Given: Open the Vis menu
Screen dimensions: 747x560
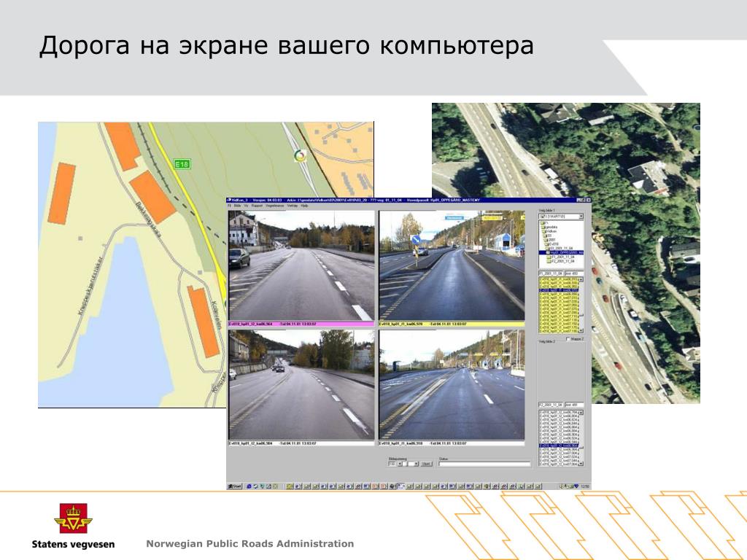Looking at the screenshot, I should [247, 206].
